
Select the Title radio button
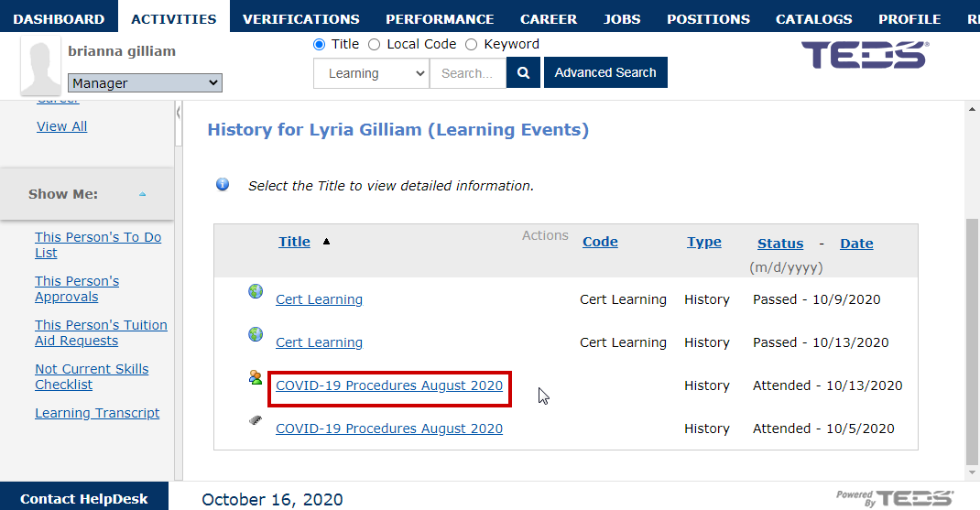[x=320, y=44]
